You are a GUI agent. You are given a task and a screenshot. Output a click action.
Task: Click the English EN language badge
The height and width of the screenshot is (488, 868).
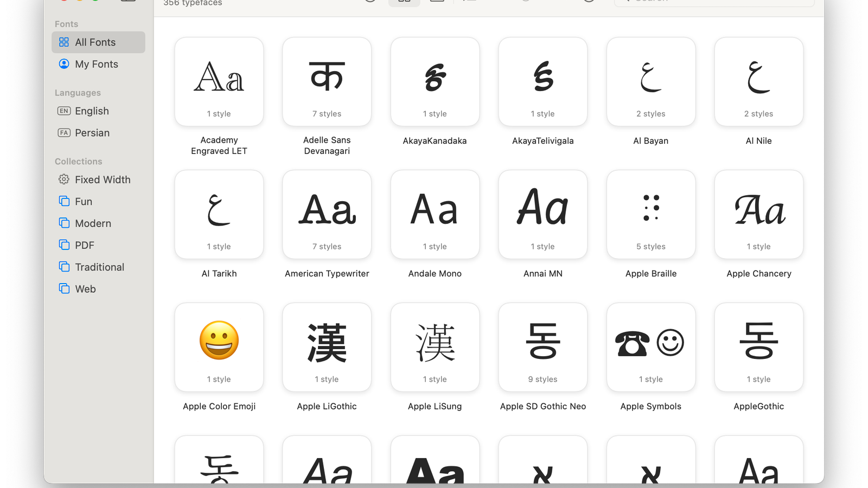(x=63, y=111)
